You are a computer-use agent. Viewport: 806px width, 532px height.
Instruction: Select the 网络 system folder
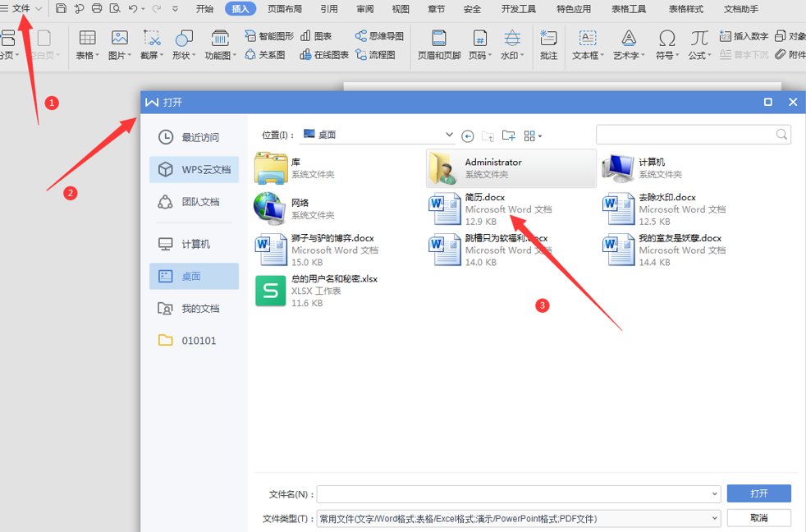tap(337, 209)
